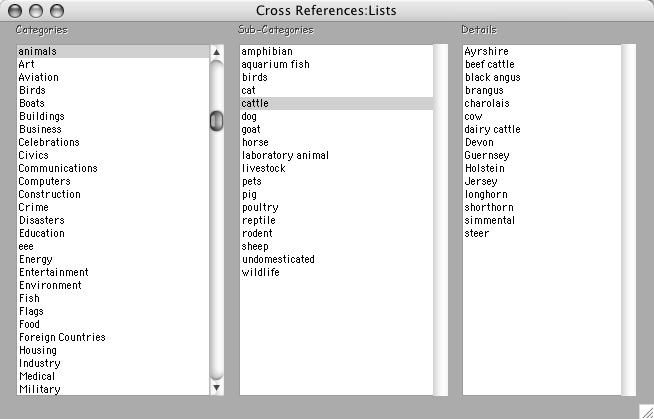Select laboratory animal sub-category
The height and width of the screenshot is (419, 654).
tap(285, 155)
